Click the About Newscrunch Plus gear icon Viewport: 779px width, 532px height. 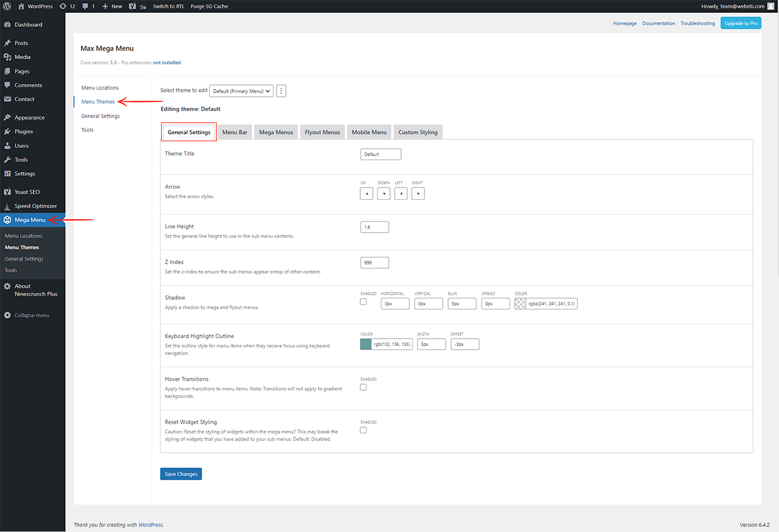click(8, 286)
